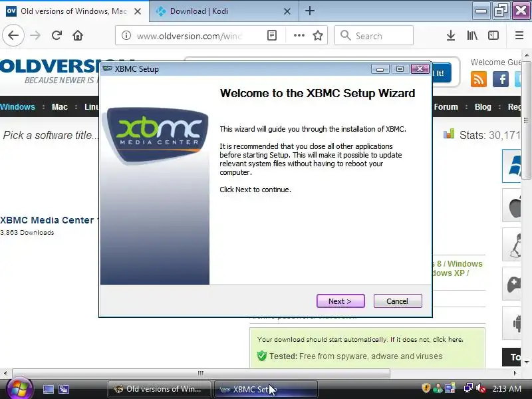Select the Linux penguin sidebar icon
The width and height of the screenshot is (532, 399).
[512, 244]
